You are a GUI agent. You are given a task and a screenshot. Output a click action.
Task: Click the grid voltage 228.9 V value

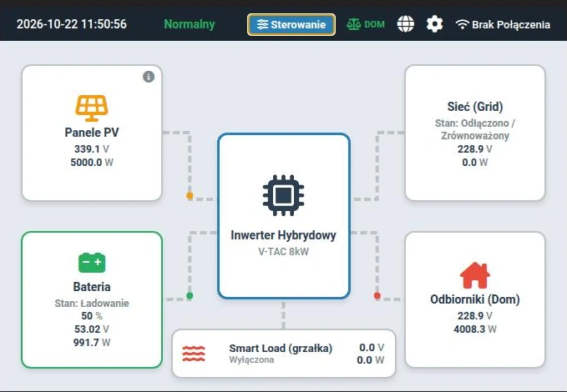[475, 148]
